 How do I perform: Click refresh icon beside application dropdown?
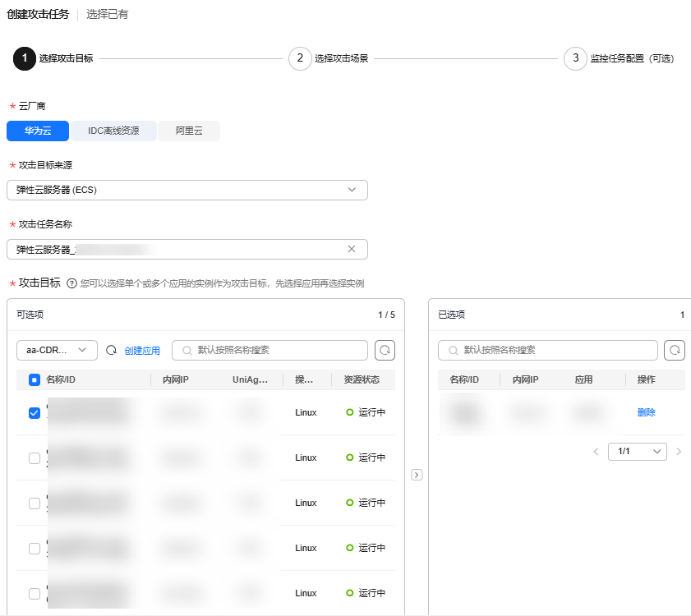112,351
